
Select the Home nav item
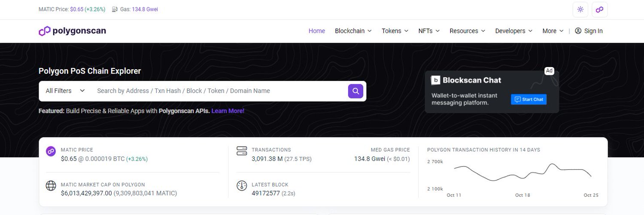pyautogui.click(x=317, y=31)
